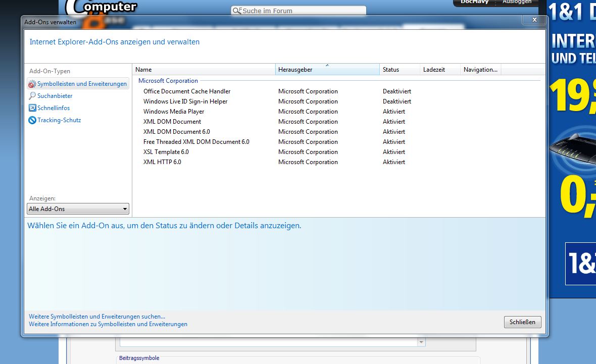Open the Alle Add-Ons dropdown
Viewport: 596px width, 364px height.
[x=78, y=209]
